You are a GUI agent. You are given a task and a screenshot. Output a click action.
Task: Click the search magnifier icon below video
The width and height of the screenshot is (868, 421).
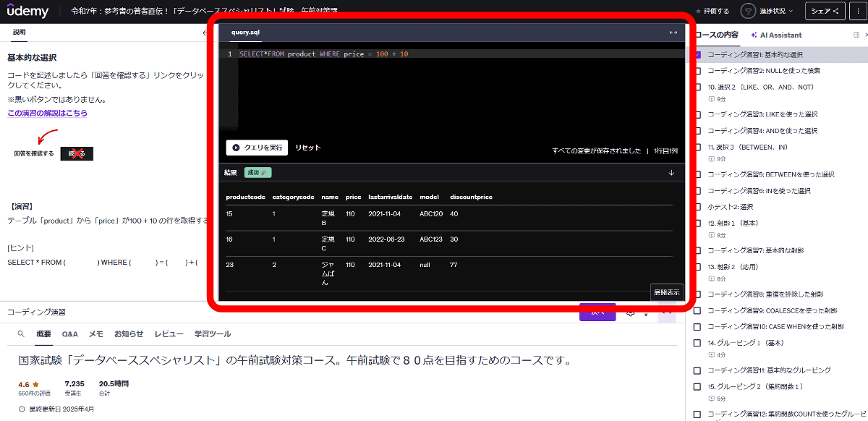(x=21, y=334)
